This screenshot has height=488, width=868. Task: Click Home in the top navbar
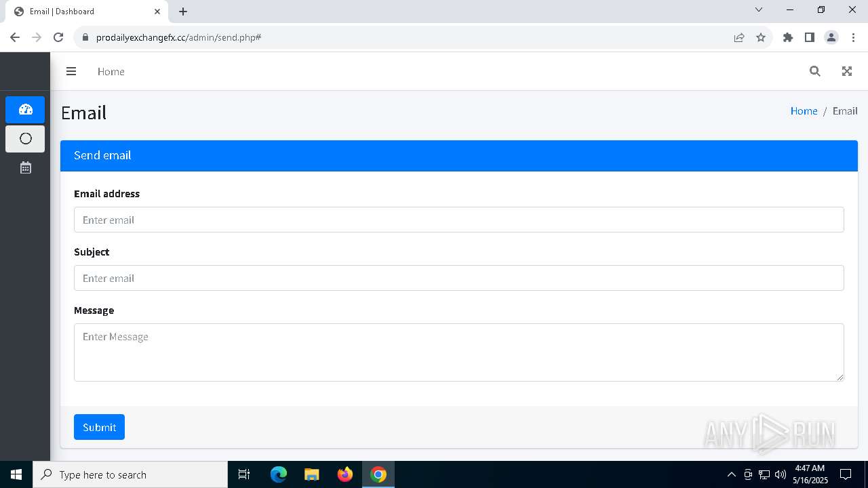tap(111, 71)
